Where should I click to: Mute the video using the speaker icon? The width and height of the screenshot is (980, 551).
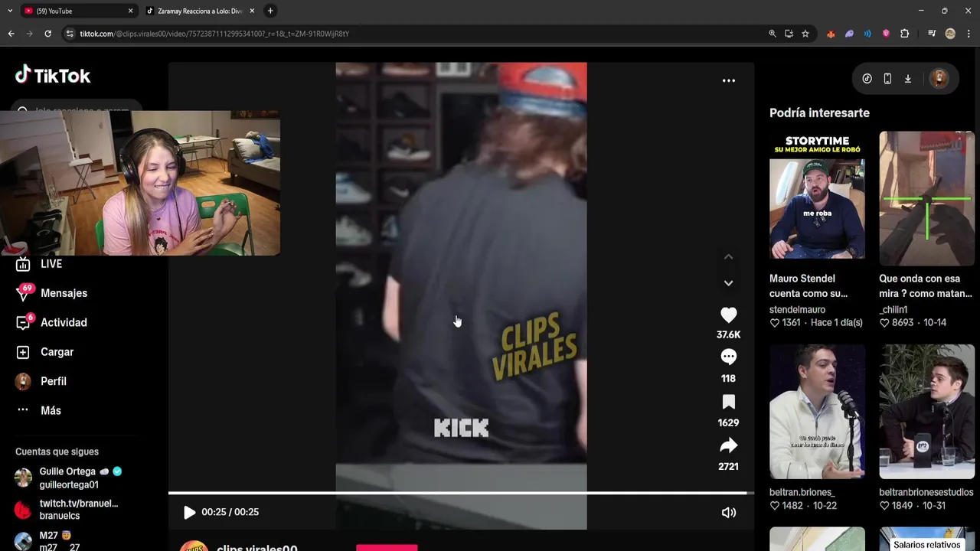tap(728, 513)
